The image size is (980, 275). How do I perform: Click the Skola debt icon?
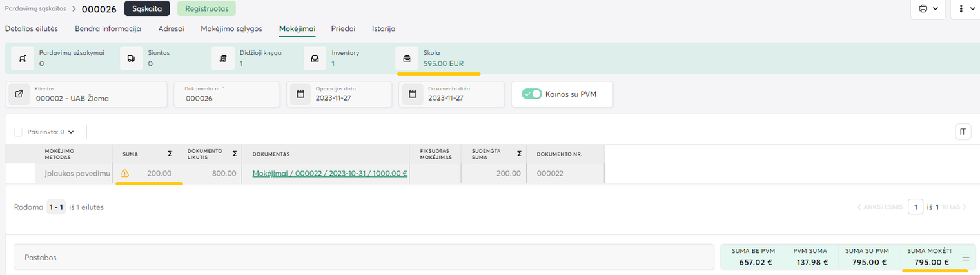[x=407, y=58]
